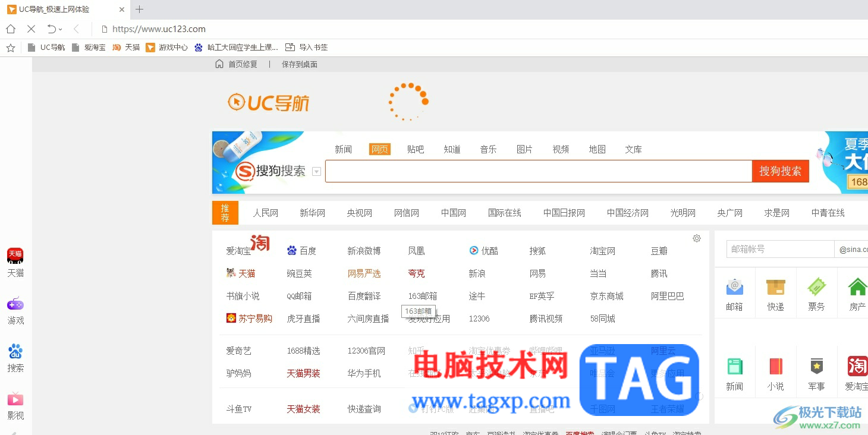Open 新华网 link
The height and width of the screenshot is (435, 868).
[313, 213]
